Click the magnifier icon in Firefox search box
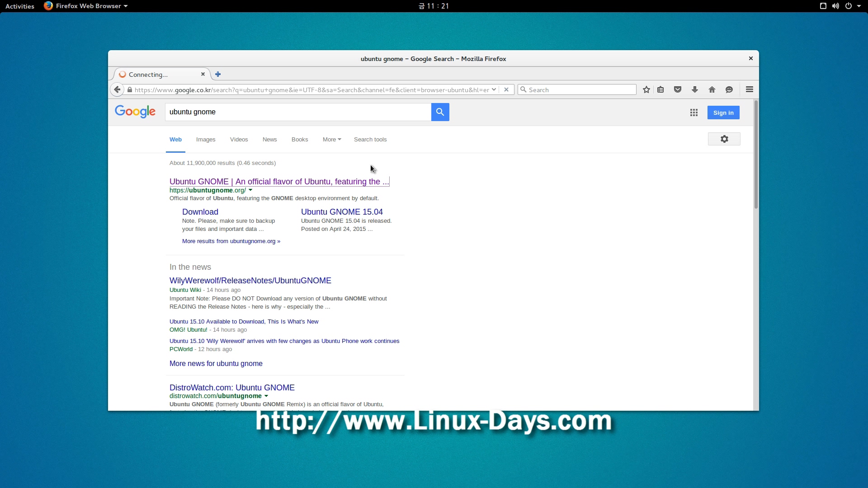Viewport: 868px width, 488px height. pyautogui.click(x=524, y=89)
